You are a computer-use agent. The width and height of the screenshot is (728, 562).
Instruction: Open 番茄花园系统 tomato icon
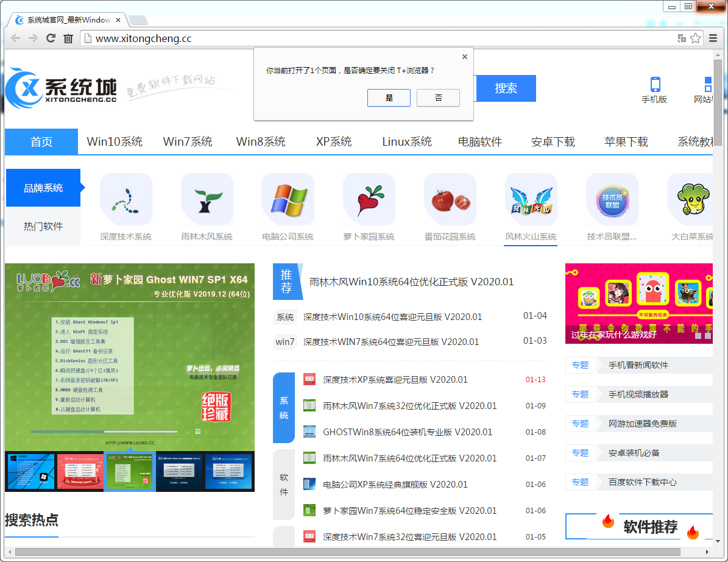click(x=450, y=200)
